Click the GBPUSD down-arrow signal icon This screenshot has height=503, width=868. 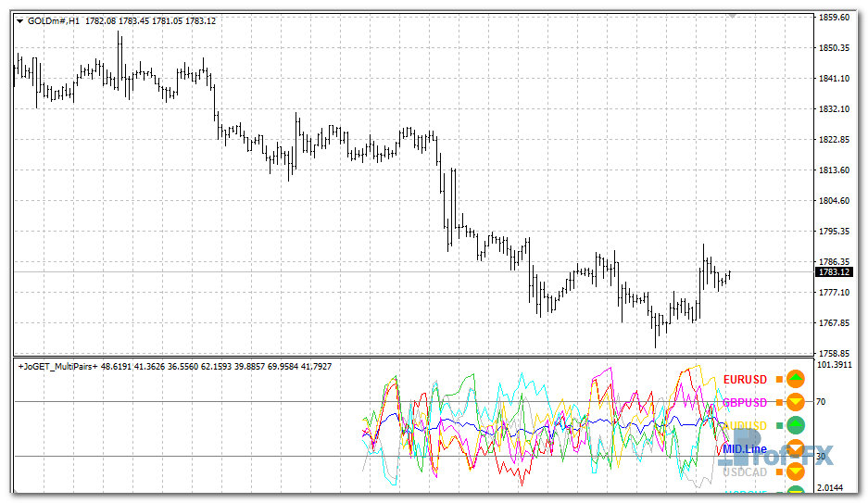[x=795, y=402]
